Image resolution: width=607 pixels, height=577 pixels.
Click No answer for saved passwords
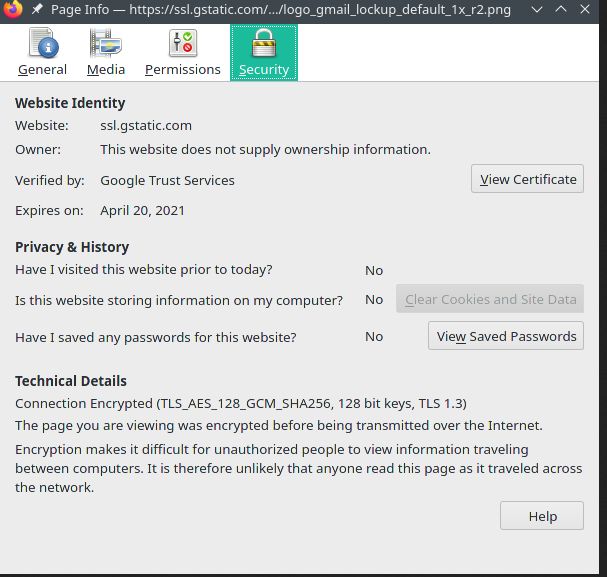(374, 337)
